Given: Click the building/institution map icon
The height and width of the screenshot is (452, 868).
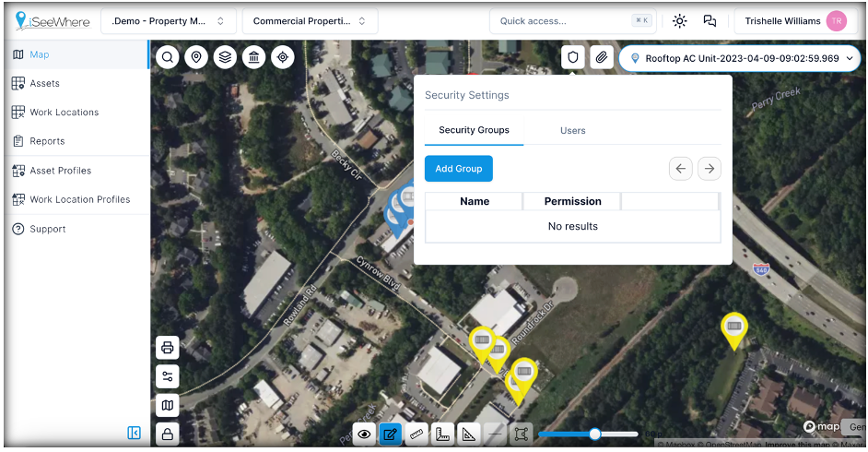Looking at the screenshot, I should tap(253, 57).
